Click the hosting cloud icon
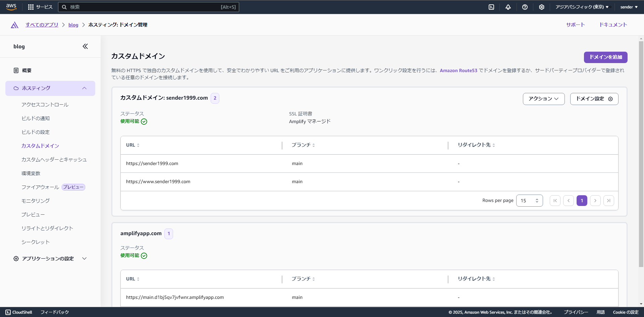Viewport: 644px width, 317px height. (x=16, y=88)
